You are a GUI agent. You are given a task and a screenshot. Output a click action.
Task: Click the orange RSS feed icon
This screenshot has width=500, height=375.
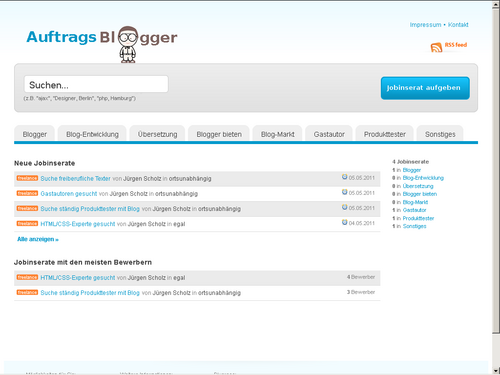click(x=436, y=47)
